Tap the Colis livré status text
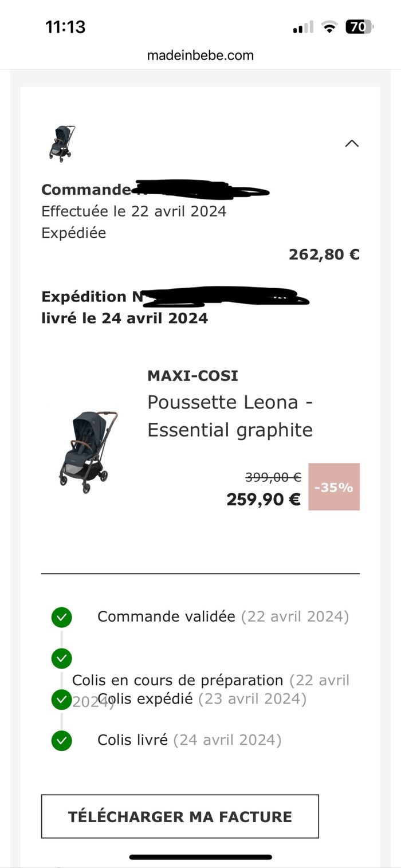The image size is (401, 868). pyautogui.click(x=132, y=740)
